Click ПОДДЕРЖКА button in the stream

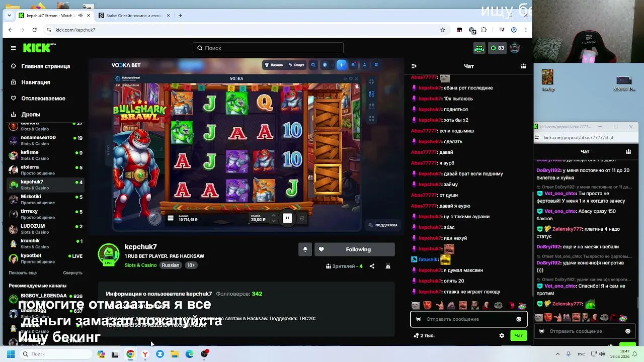pos(383,225)
